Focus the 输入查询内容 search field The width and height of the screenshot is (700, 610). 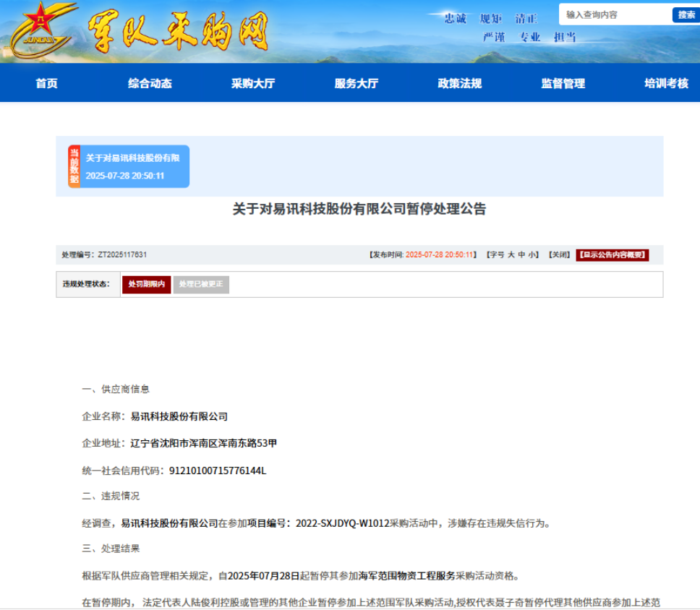tap(615, 14)
